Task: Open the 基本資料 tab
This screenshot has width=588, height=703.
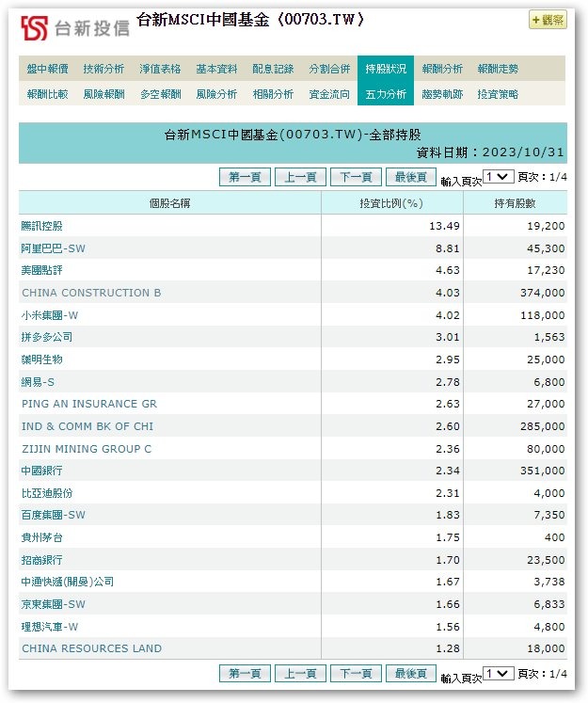Action: coord(216,69)
